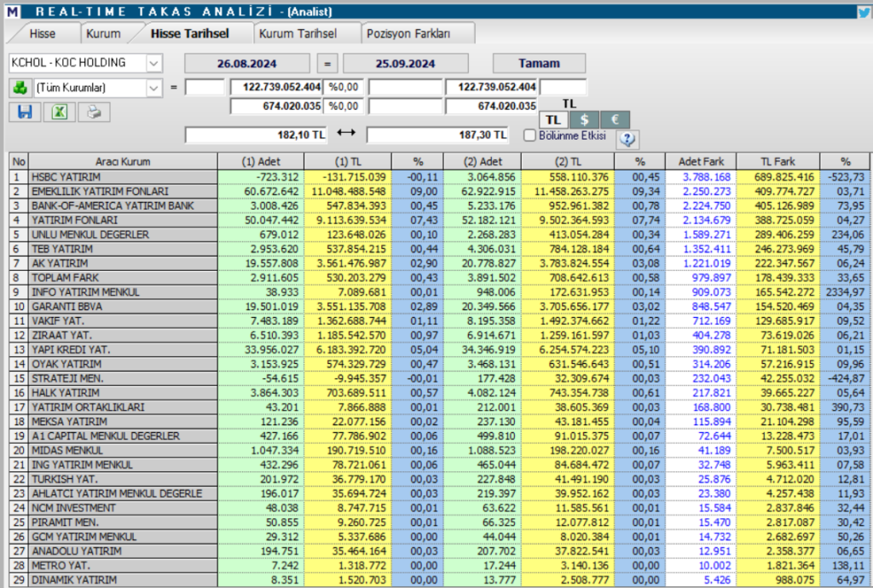The width and height of the screenshot is (873, 588).
Task: Print the table with the printer icon
Action: click(x=94, y=112)
